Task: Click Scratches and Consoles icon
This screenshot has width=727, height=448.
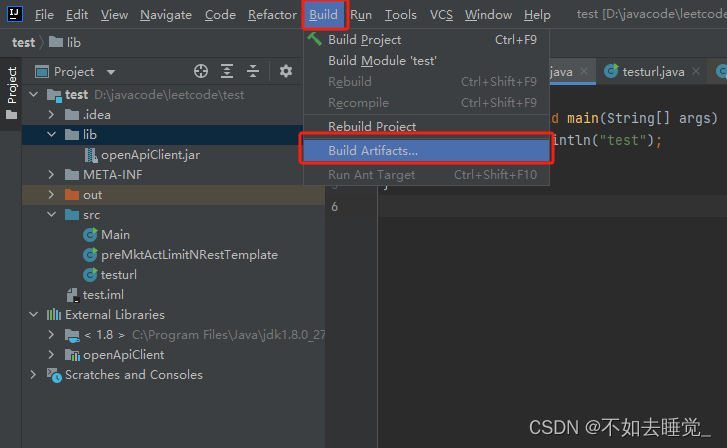Action: (x=54, y=375)
